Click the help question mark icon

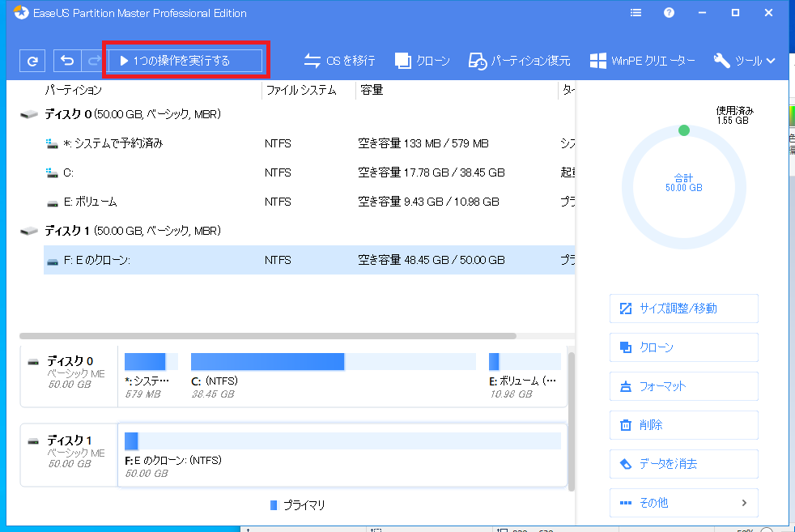[668, 12]
